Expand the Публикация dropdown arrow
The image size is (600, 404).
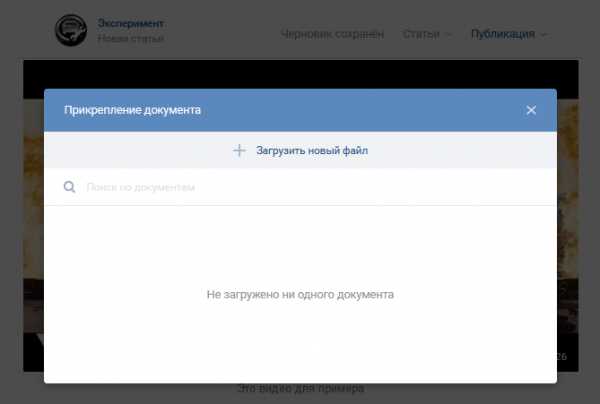tap(544, 34)
